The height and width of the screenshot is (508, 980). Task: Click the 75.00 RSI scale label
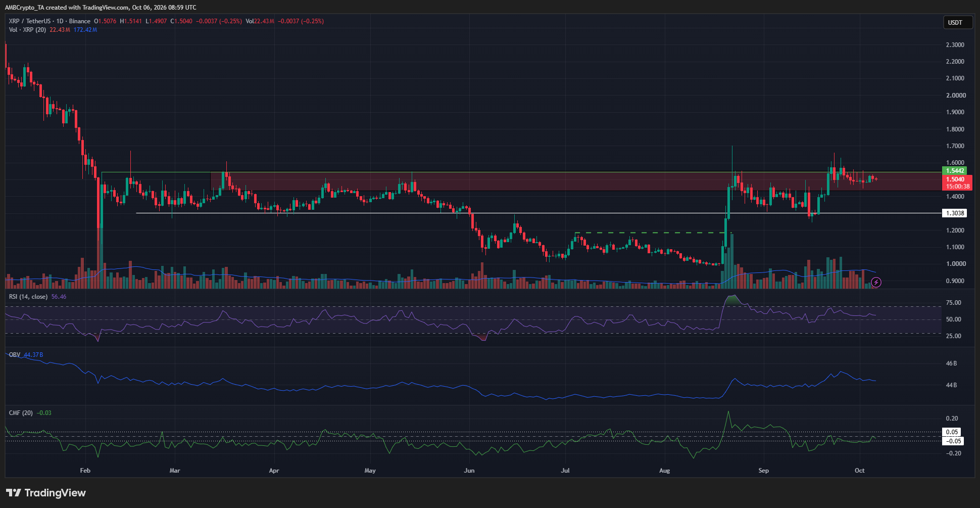point(953,303)
